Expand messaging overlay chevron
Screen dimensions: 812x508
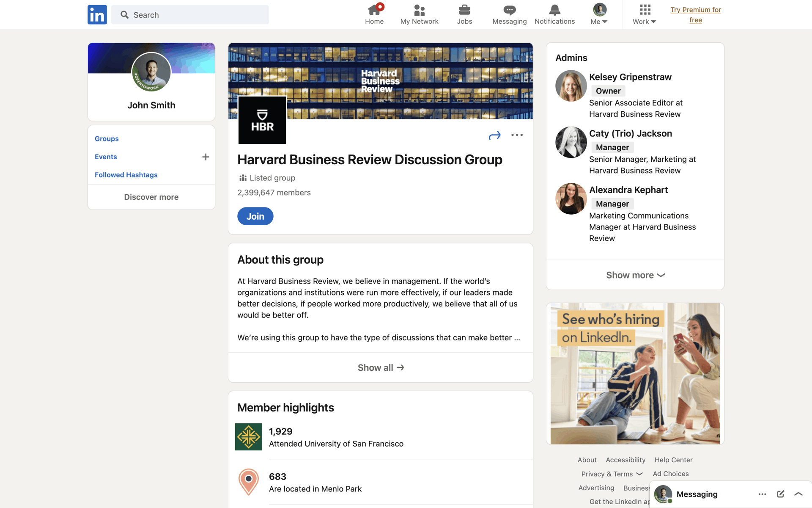pyautogui.click(x=798, y=494)
